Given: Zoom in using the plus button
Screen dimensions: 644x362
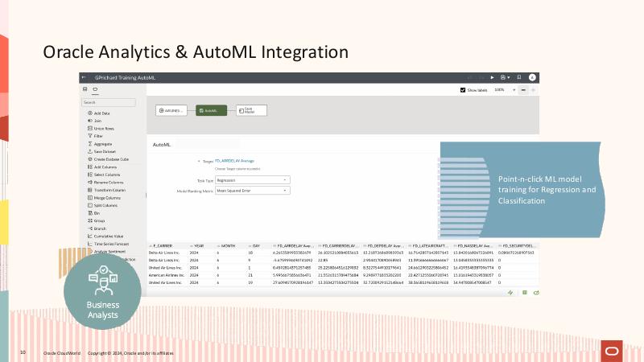Looking at the screenshot, I should pyautogui.click(x=533, y=90).
